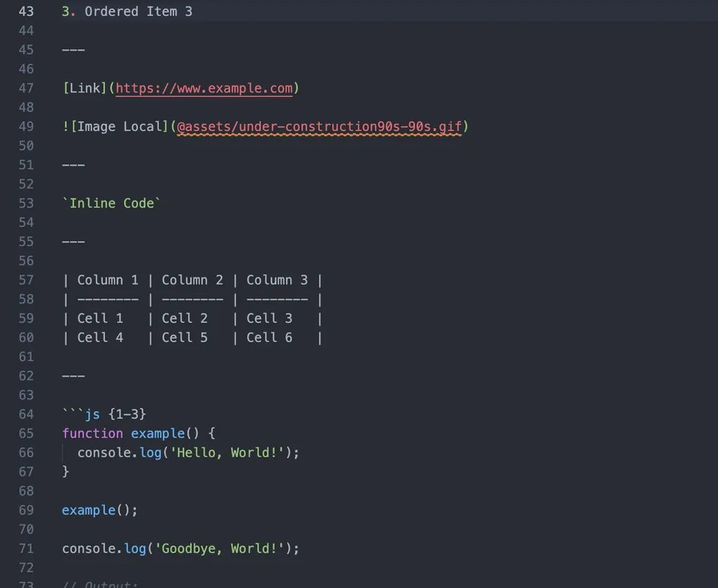This screenshot has width=718, height=588.
Task: Select line number 43
Action: pyautogui.click(x=26, y=11)
